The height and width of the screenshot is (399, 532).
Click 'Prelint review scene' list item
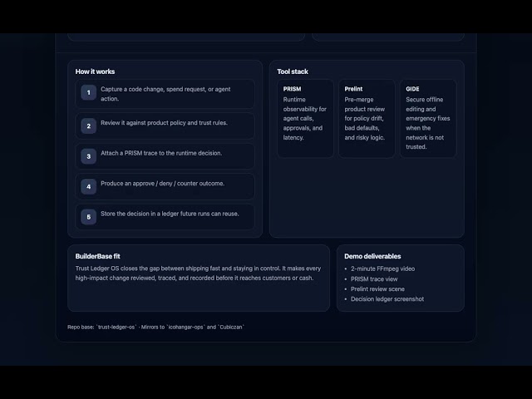pos(377,289)
